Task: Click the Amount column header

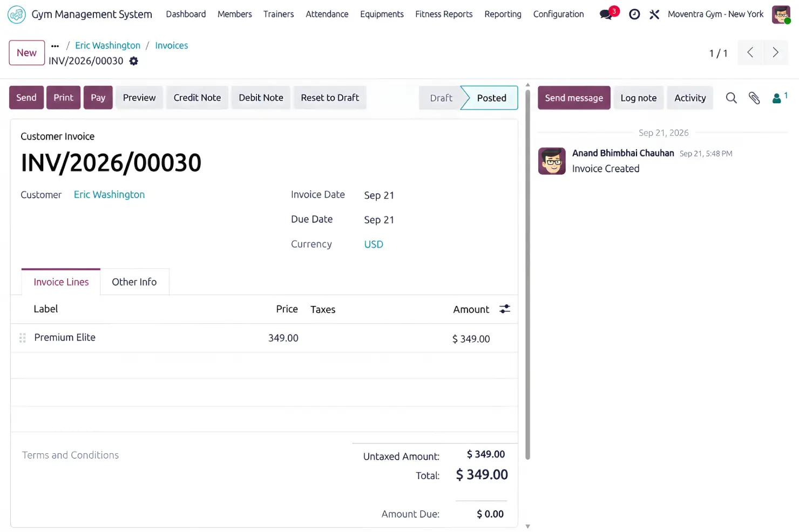Action: tap(471, 310)
